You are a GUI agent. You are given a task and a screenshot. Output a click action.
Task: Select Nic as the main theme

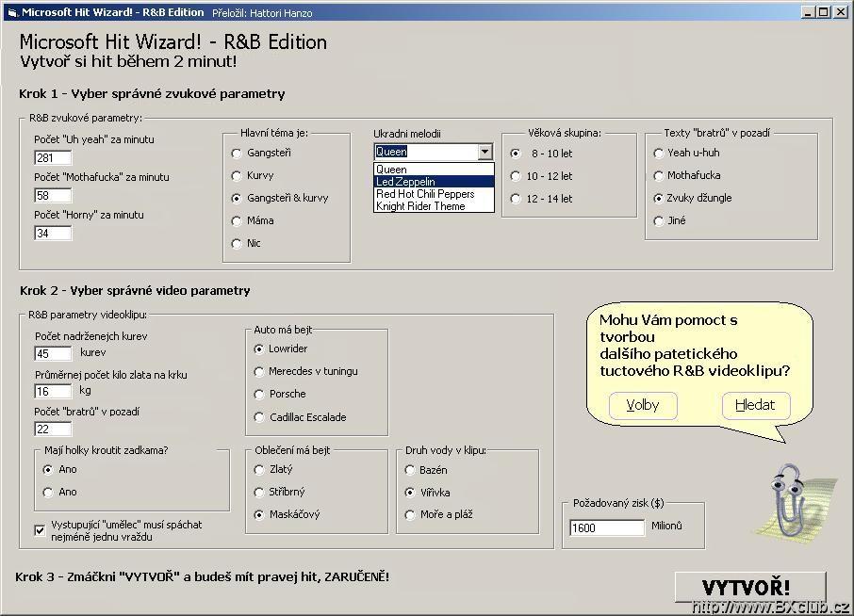click(237, 244)
